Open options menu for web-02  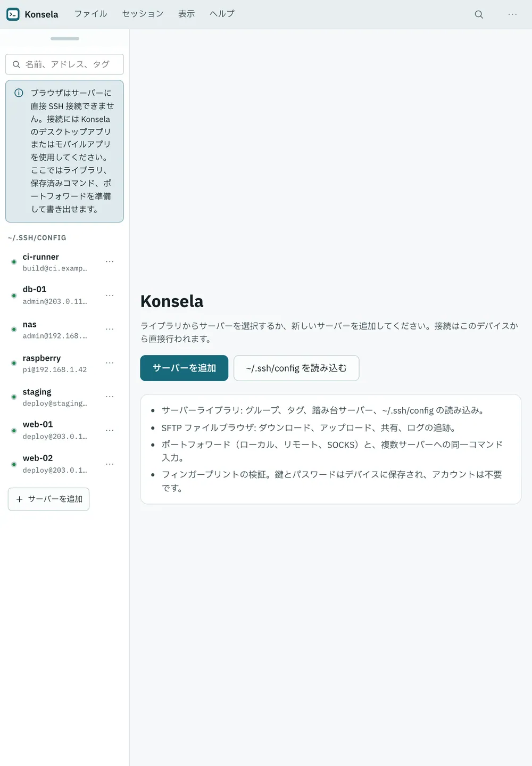(110, 464)
